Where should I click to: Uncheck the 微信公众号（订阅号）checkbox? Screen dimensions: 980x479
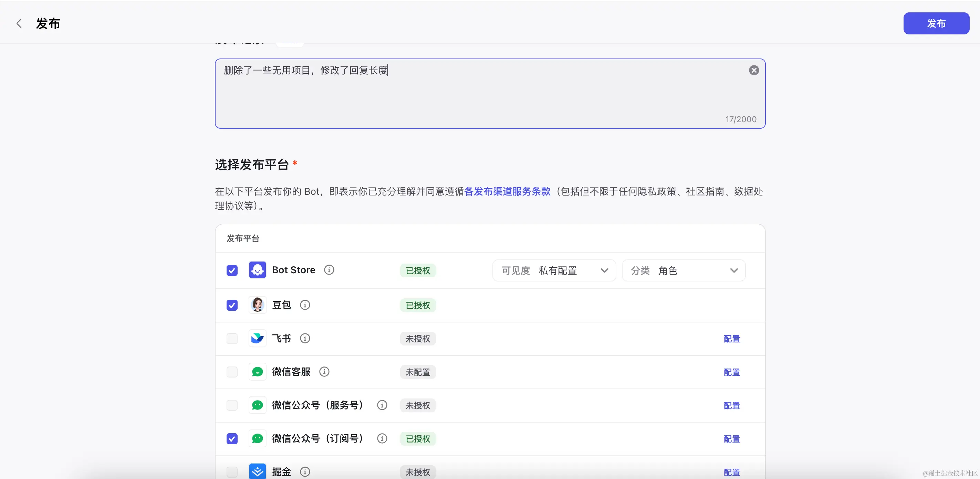[232, 439]
